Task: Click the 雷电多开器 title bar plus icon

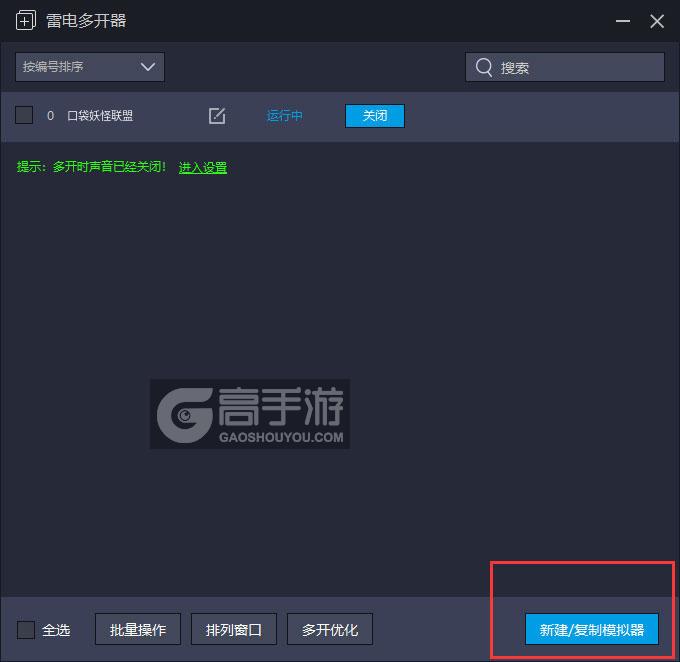Action: point(26,21)
